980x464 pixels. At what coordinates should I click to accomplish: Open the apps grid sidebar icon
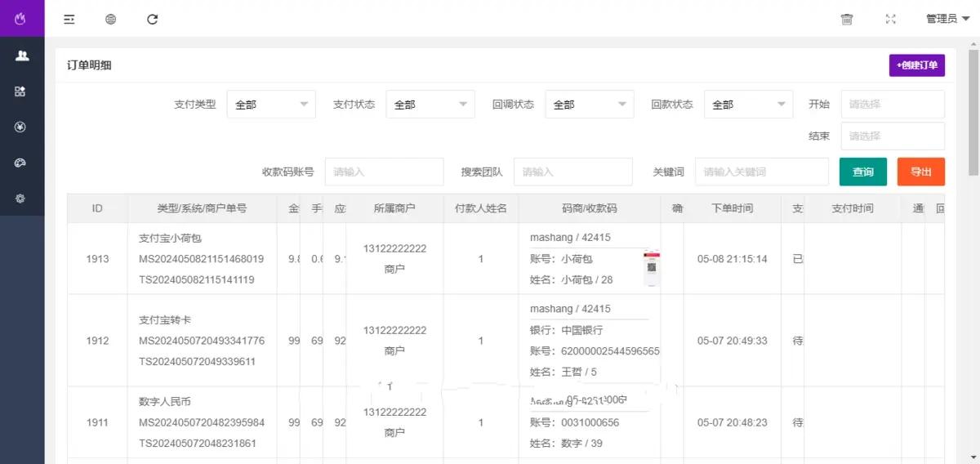21,91
